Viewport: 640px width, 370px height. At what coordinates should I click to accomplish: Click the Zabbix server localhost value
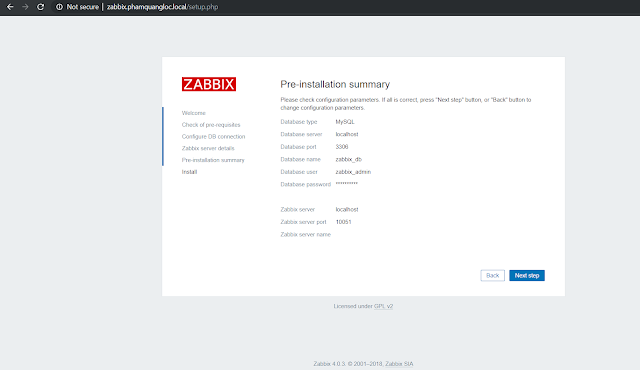pyautogui.click(x=347, y=210)
